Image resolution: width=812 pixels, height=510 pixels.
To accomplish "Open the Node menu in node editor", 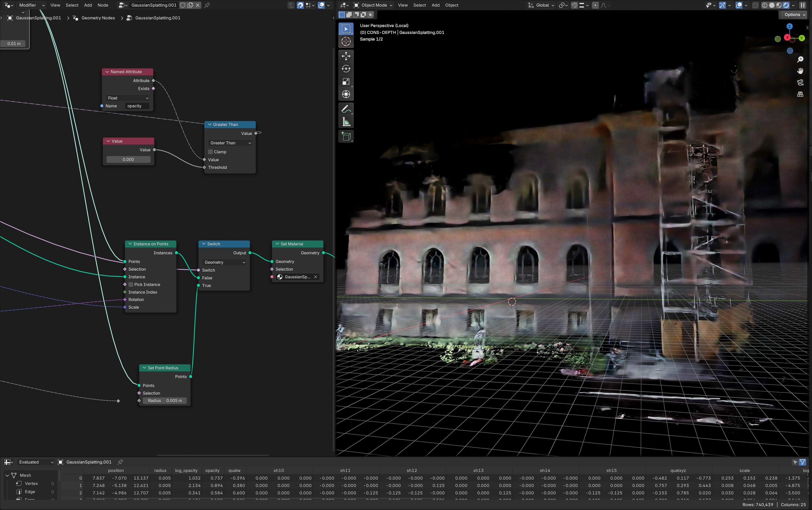I will 103,5.
